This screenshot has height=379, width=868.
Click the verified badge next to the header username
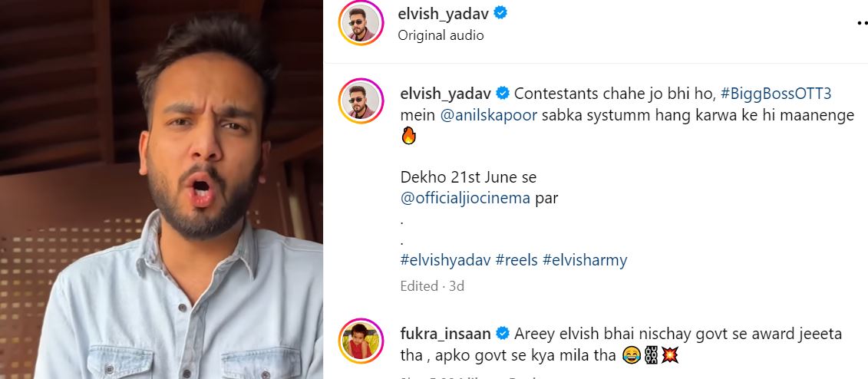[500, 13]
